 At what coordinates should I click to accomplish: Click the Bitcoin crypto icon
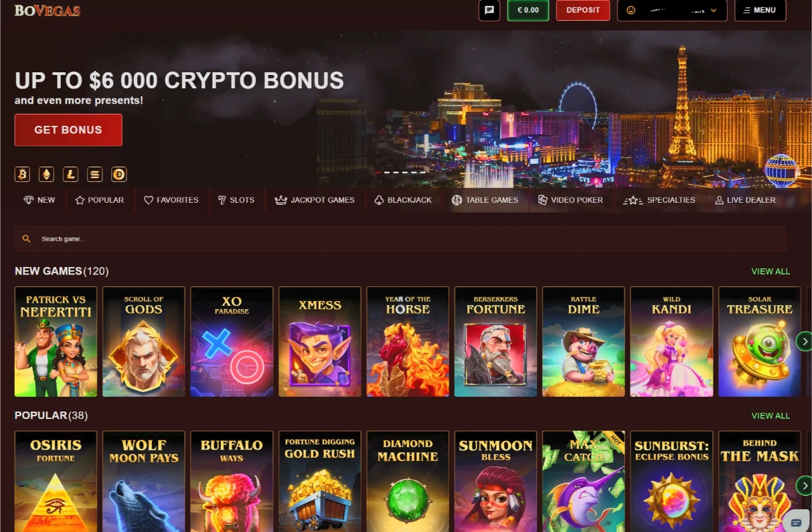coord(23,175)
